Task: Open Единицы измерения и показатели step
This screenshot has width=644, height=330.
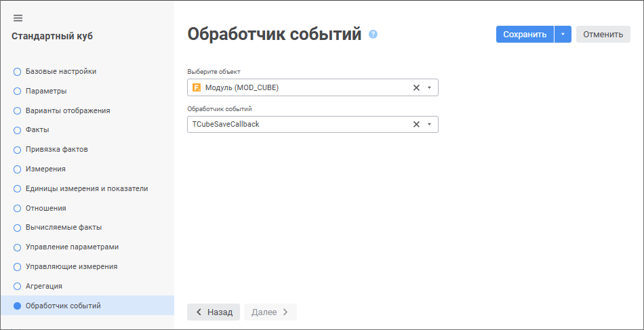Action: pos(87,189)
